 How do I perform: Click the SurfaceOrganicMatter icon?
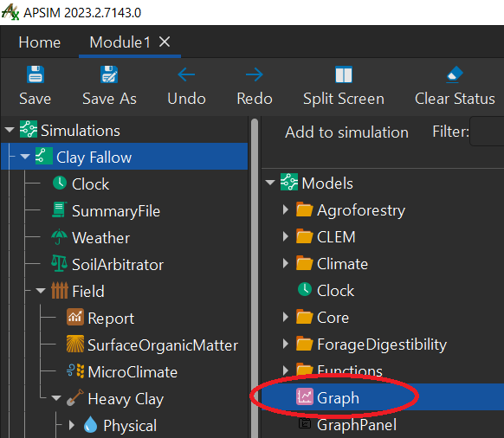click(74, 345)
